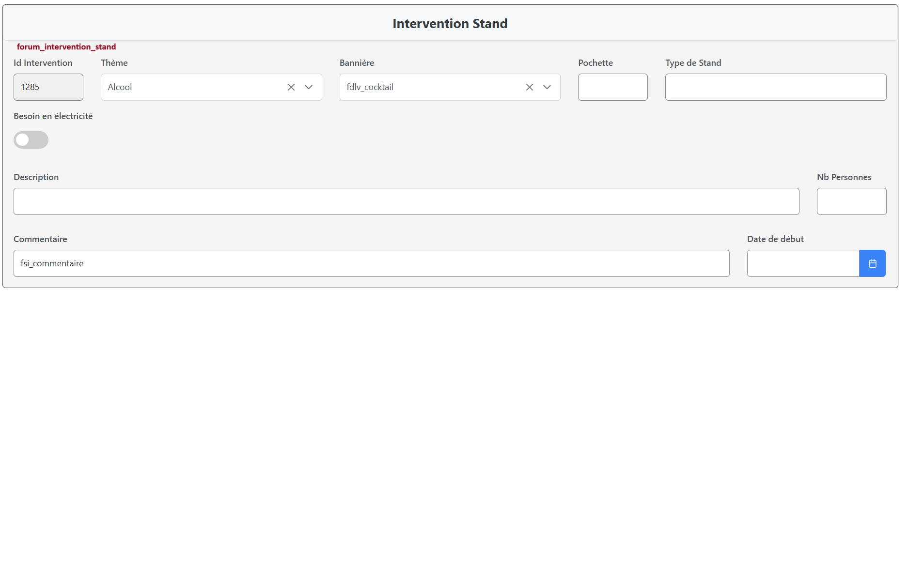The image size is (924, 580).
Task: Click the selected value Alcool in Thème
Action: coord(120,87)
